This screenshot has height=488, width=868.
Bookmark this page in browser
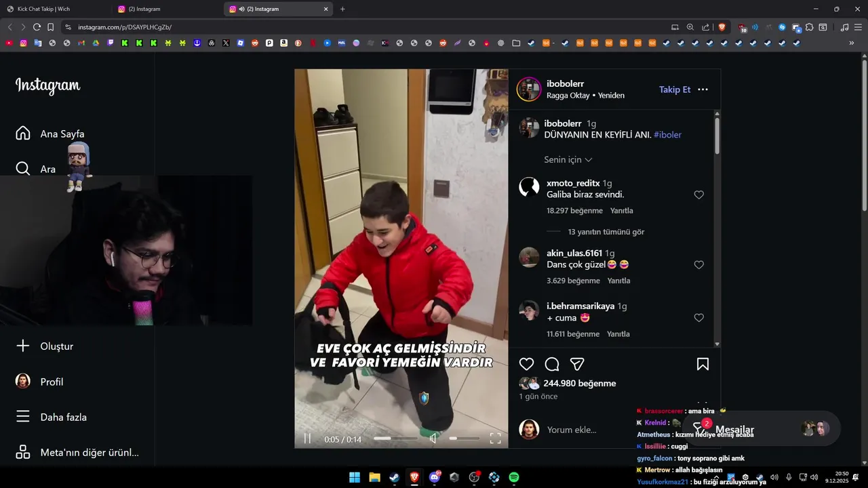[50, 27]
